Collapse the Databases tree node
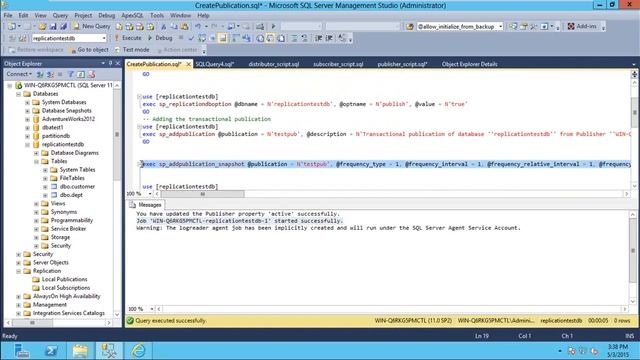Viewport: 640px width, 360px height. tap(18, 94)
